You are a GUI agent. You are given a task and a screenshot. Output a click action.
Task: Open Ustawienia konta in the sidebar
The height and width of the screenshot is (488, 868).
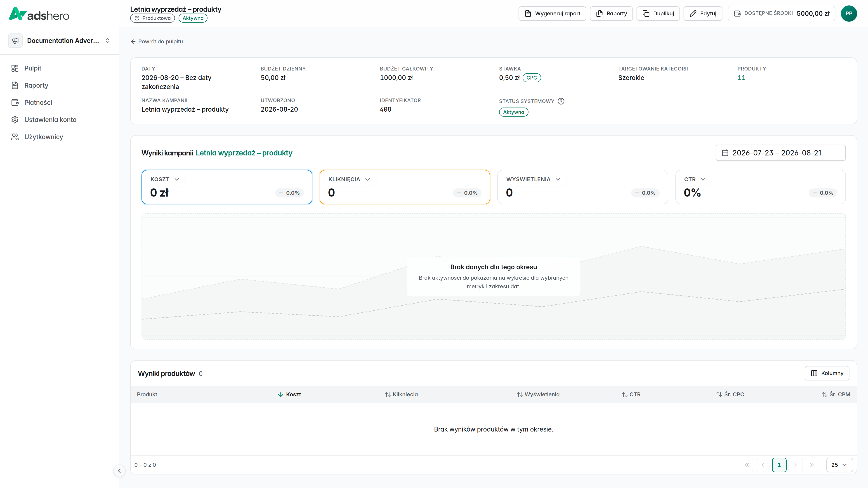click(x=50, y=120)
